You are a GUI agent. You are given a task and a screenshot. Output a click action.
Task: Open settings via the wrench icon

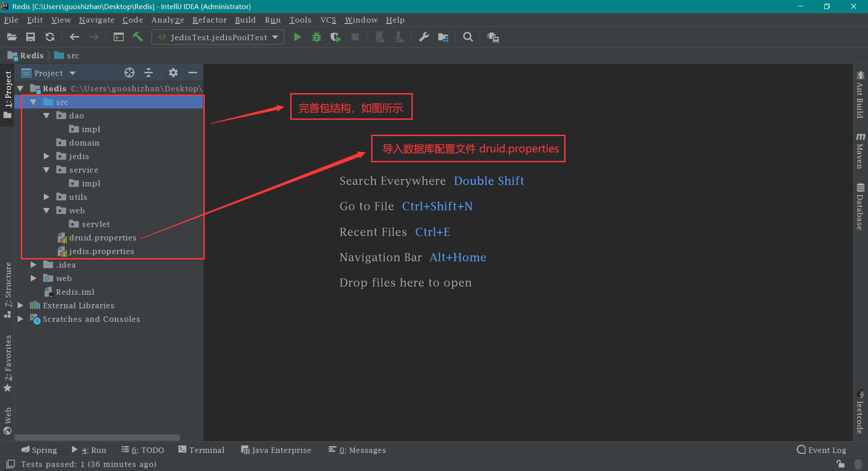click(424, 38)
